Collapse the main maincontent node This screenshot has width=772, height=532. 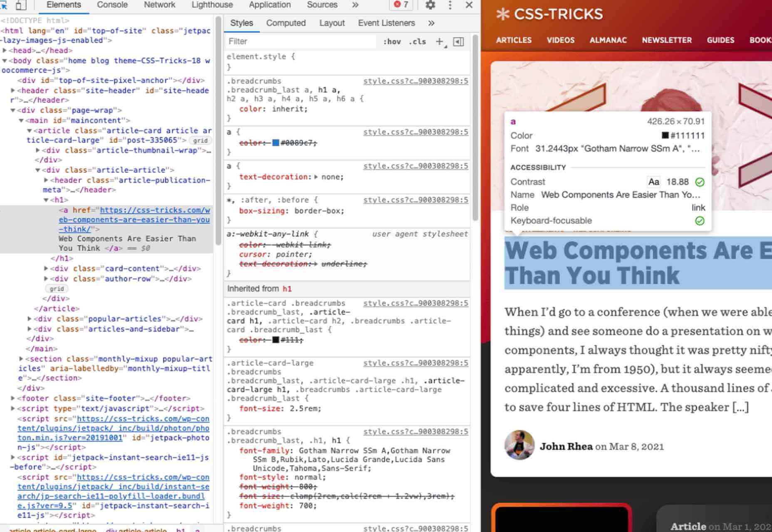coord(21,121)
